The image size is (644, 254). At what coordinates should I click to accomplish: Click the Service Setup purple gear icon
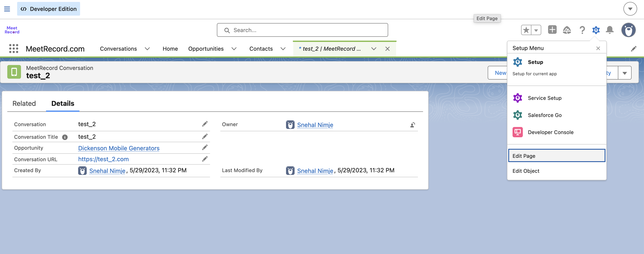(x=517, y=98)
